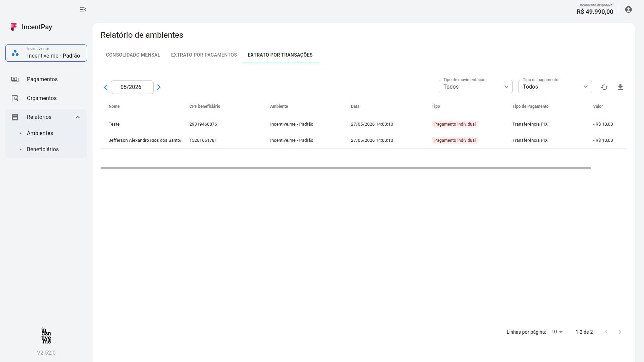The height and width of the screenshot is (362, 644).
Task: Download the transactions report
Action: [x=620, y=87]
